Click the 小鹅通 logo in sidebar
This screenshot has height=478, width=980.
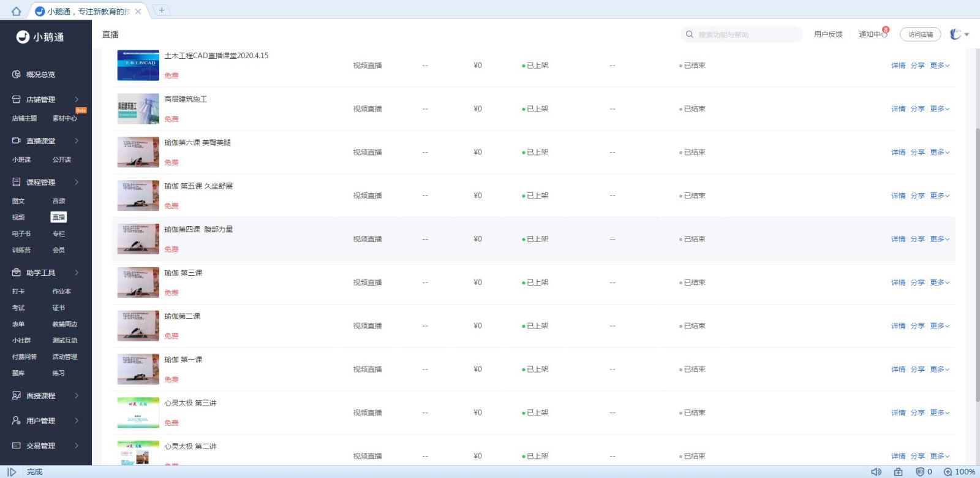(23, 37)
